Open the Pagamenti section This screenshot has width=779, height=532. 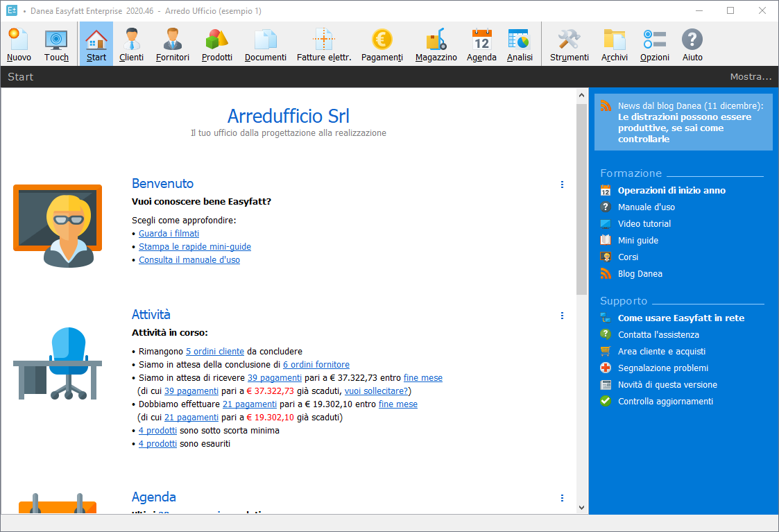(382, 44)
